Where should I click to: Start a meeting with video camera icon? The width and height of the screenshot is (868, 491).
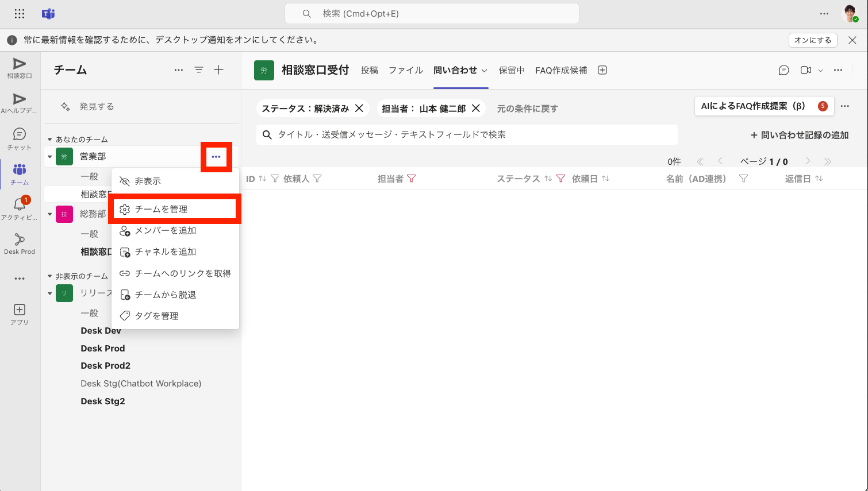point(806,70)
